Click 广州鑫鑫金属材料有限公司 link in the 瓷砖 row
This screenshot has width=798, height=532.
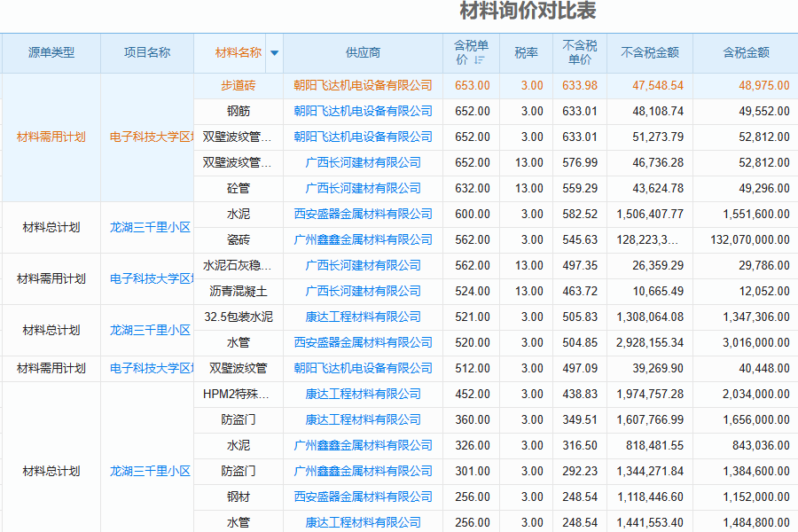click(363, 240)
